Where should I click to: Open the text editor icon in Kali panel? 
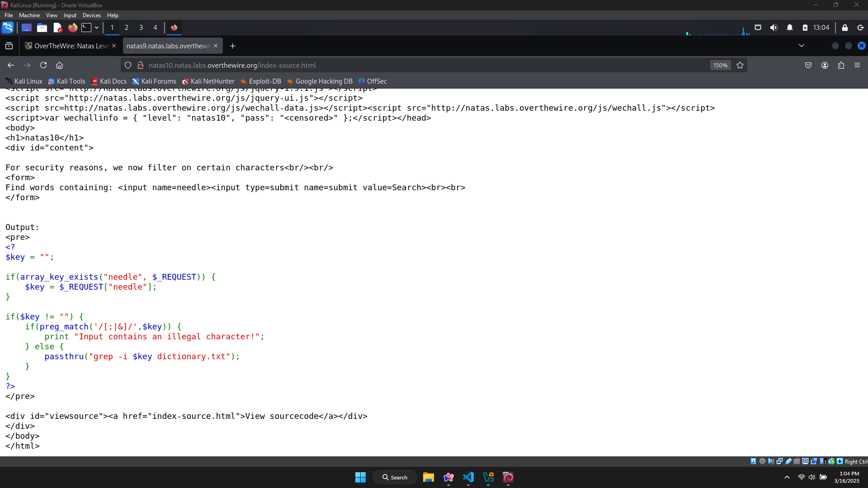[57, 28]
